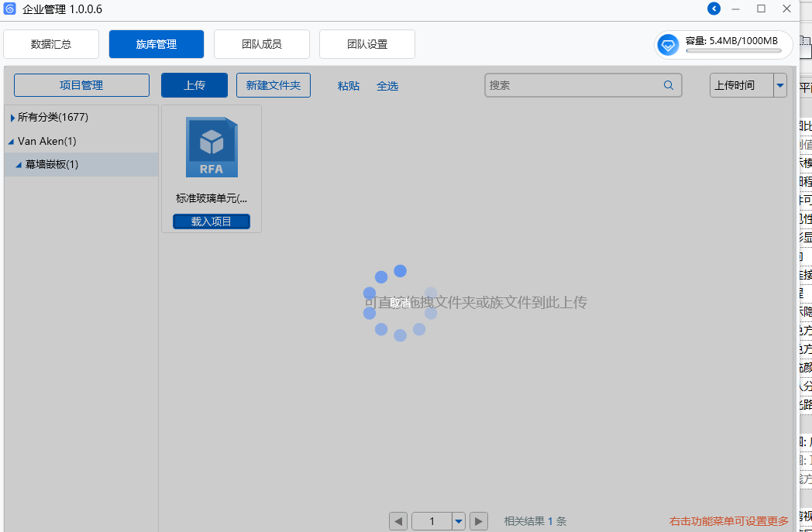Viewport: 812px width, 532px height.
Task: Select the 幕墙嵌板 subcategory
Action: click(52, 164)
